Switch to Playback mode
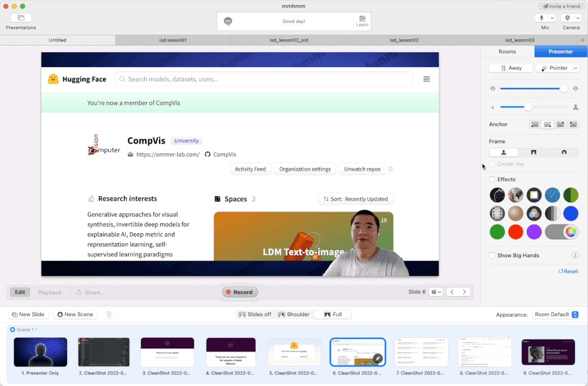The width and height of the screenshot is (588, 386). [x=50, y=292]
